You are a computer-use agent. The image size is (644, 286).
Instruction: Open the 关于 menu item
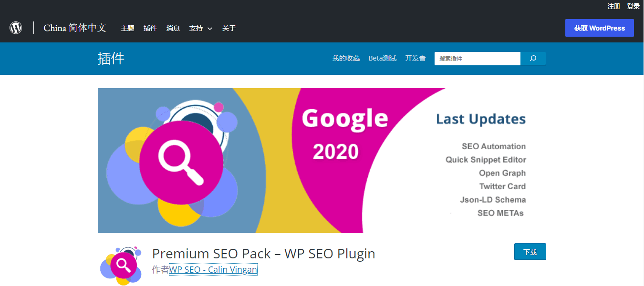pos(229,28)
